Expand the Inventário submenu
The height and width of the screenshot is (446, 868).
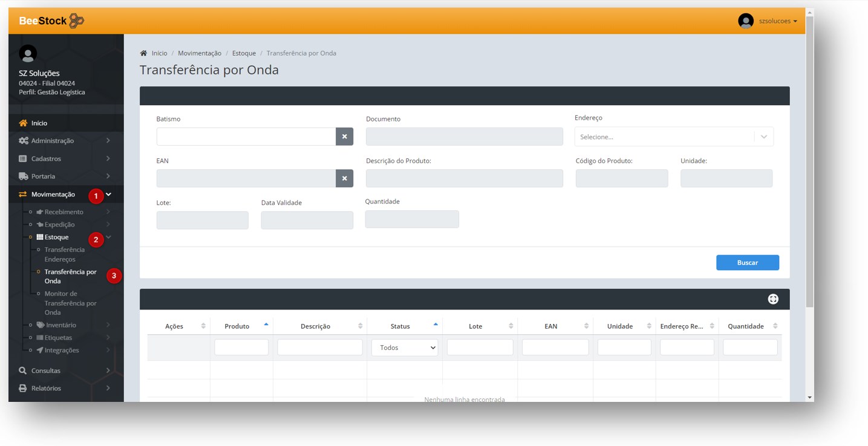[x=60, y=325]
